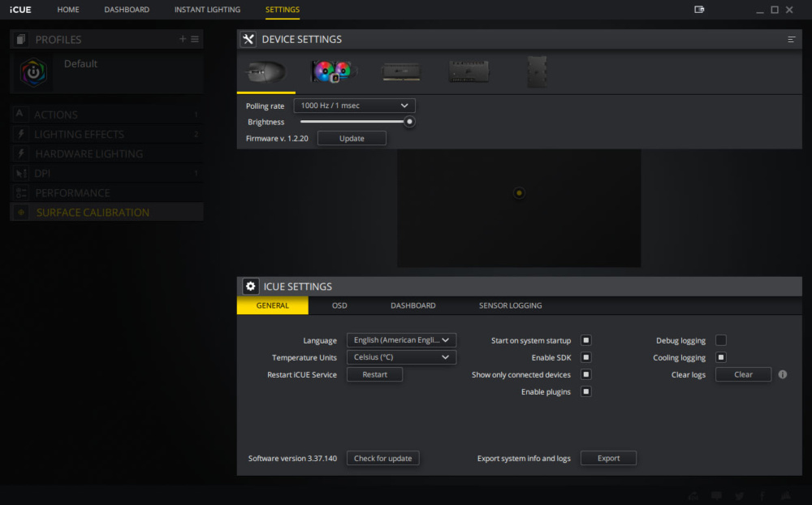This screenshot has height=505, width=812.
Task: Add a new profile with plus icon
Action: (182, 39)
